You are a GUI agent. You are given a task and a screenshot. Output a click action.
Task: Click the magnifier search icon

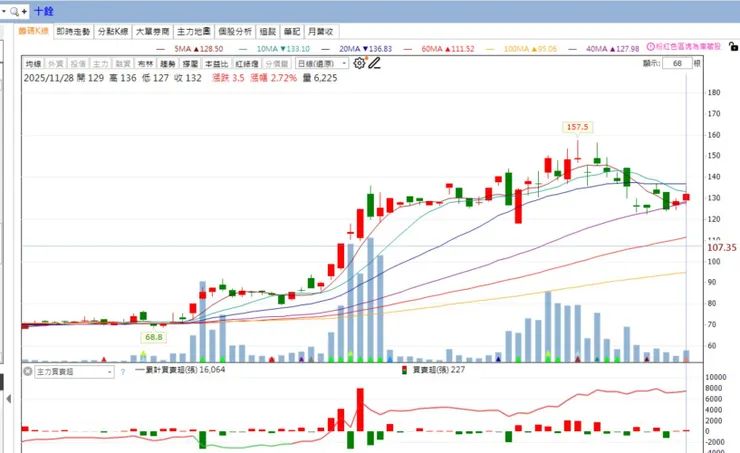tap(14, 11)
